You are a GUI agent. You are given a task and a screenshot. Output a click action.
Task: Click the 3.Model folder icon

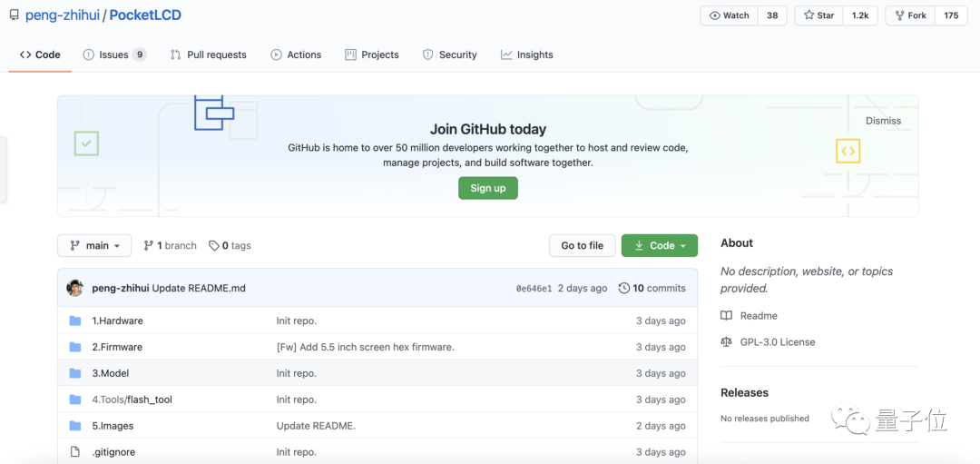click(75, 373)
